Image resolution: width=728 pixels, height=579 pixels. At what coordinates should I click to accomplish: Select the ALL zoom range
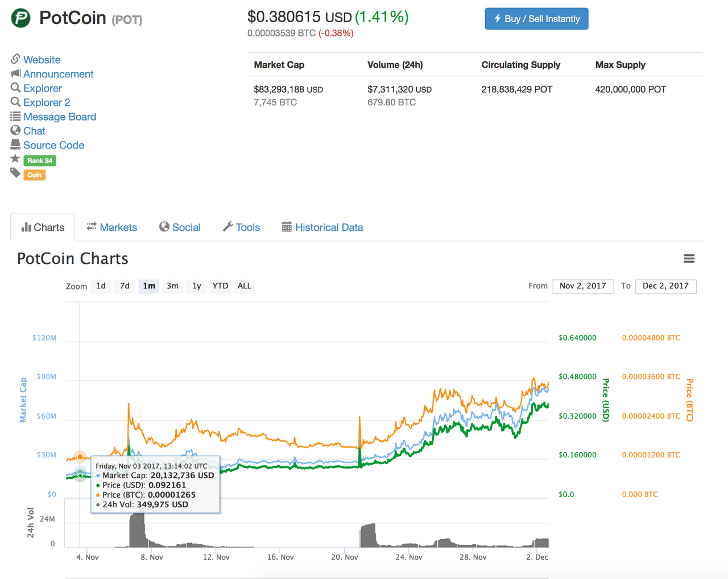pos(244,286)
